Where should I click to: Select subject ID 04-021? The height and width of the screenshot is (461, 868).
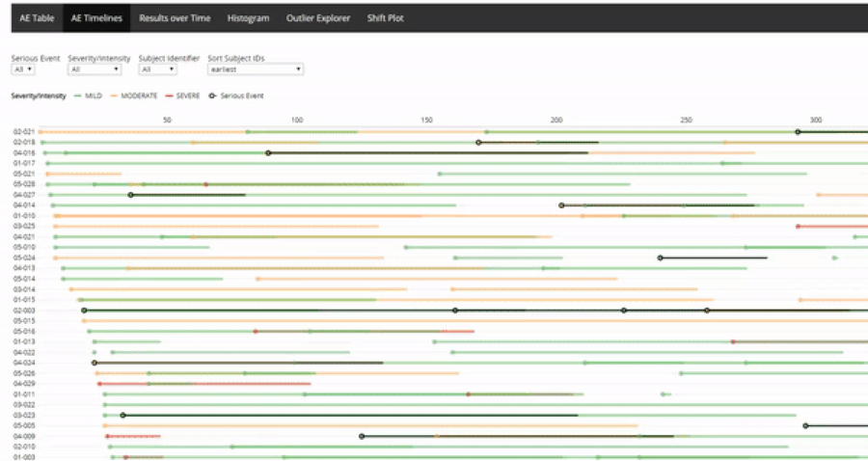coord(24,237)
